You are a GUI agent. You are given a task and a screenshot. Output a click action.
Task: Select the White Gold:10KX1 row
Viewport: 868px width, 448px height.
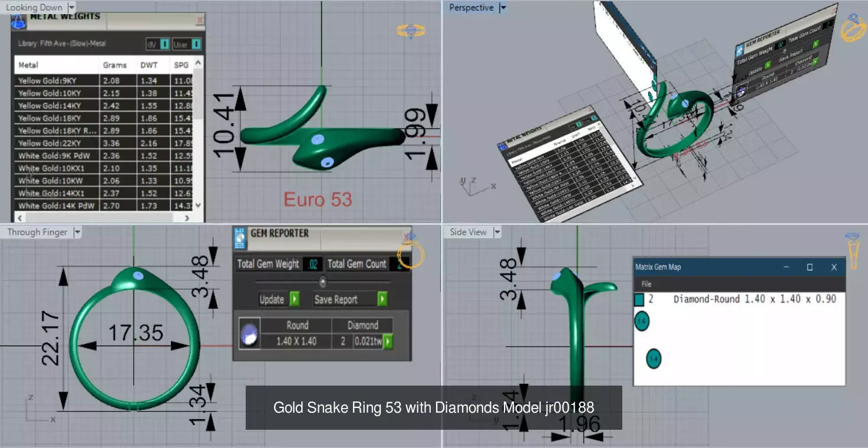pyautogui.click(x=104, y=168)
